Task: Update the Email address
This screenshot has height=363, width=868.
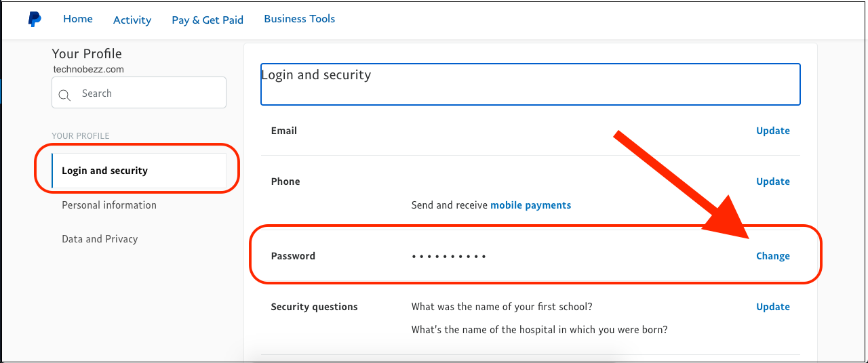Action: click(x=773, y=131)
